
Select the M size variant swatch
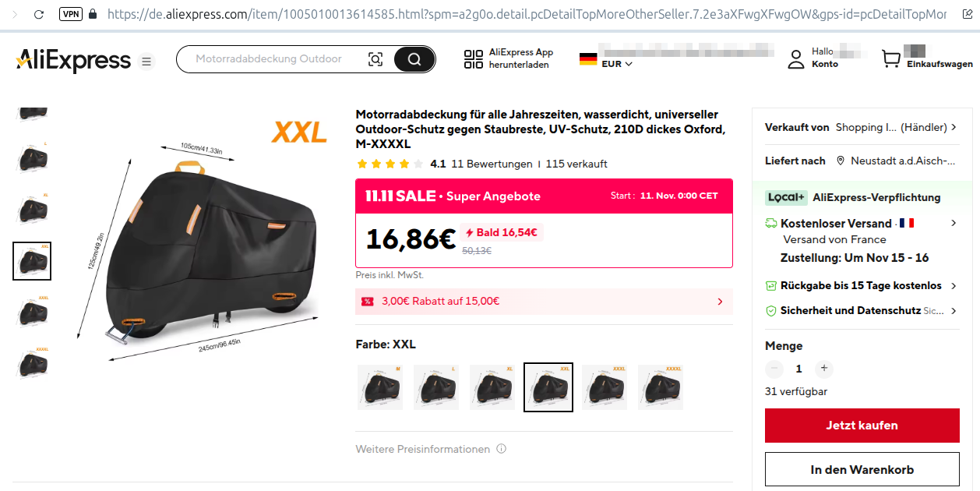click(380, 387)
